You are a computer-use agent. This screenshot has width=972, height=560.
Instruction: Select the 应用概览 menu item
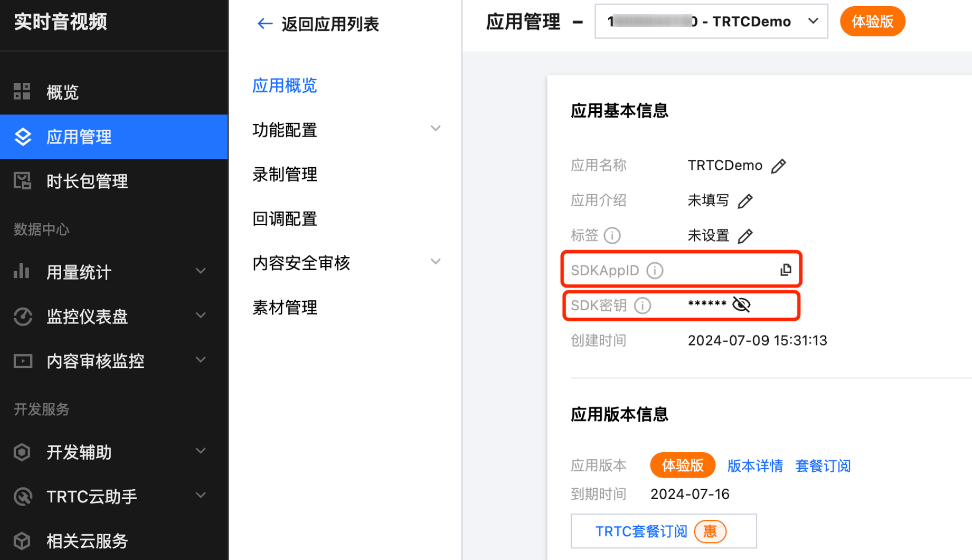tap(285, 86)
